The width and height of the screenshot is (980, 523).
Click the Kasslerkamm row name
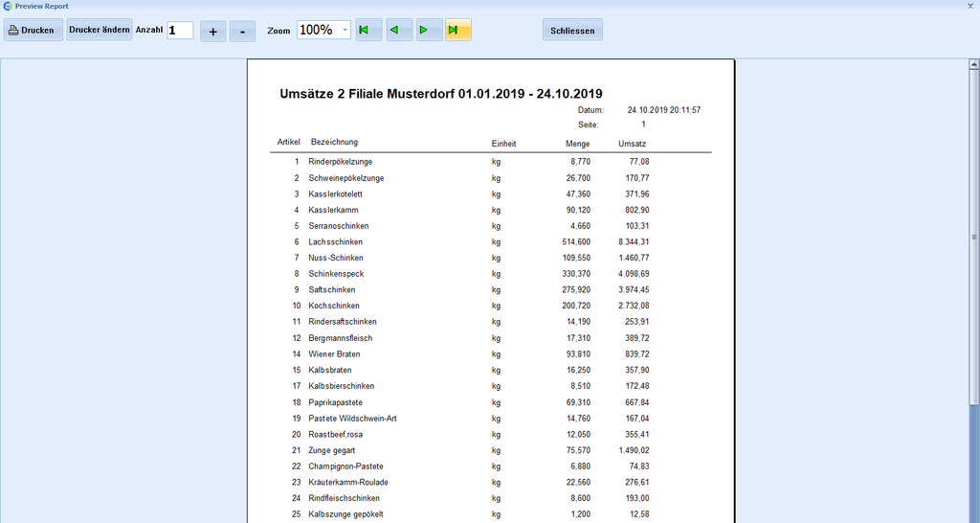[x=333, y=210]
